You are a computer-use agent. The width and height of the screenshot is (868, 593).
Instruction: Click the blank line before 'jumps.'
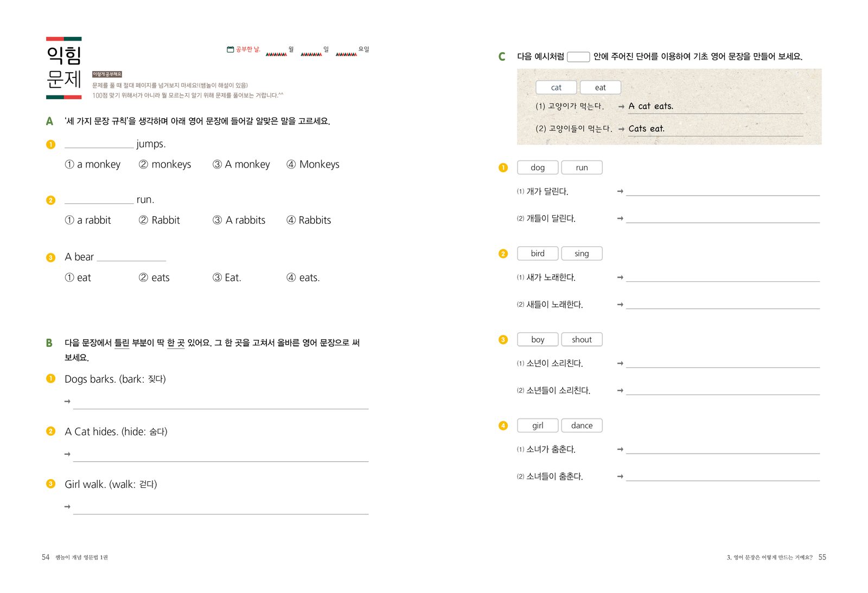(99, 146)
